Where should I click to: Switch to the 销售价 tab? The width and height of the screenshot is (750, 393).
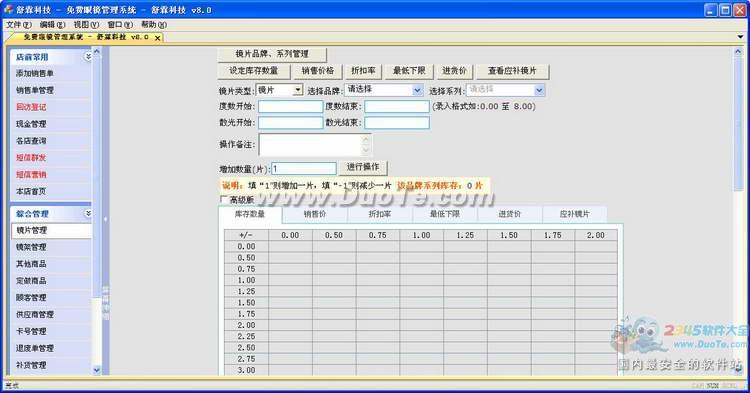315,214
